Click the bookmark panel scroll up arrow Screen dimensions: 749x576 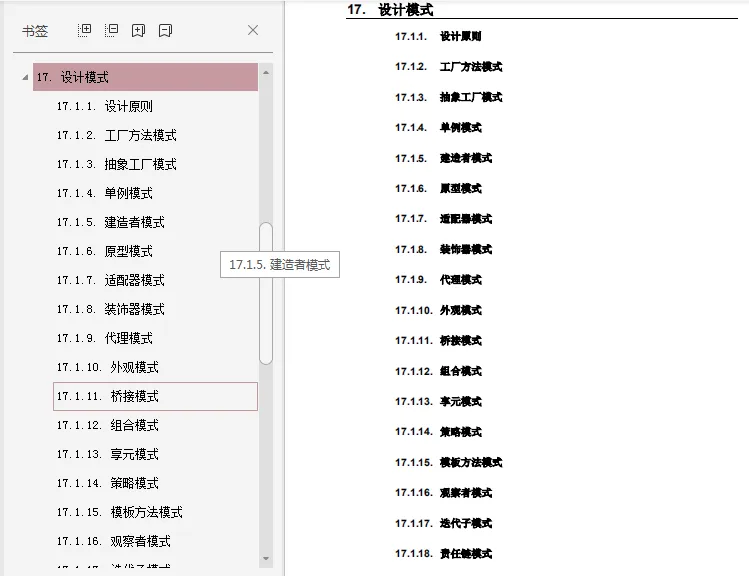(266, 73)
